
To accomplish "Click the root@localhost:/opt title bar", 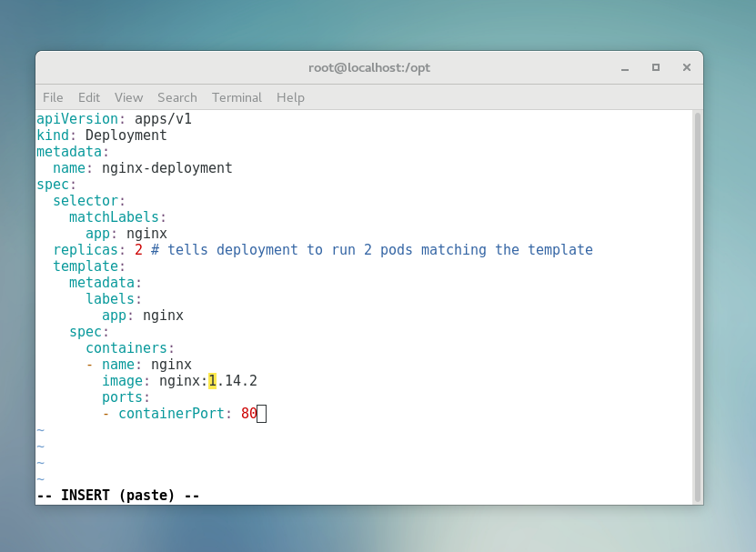I will click(x=368, y=68).
